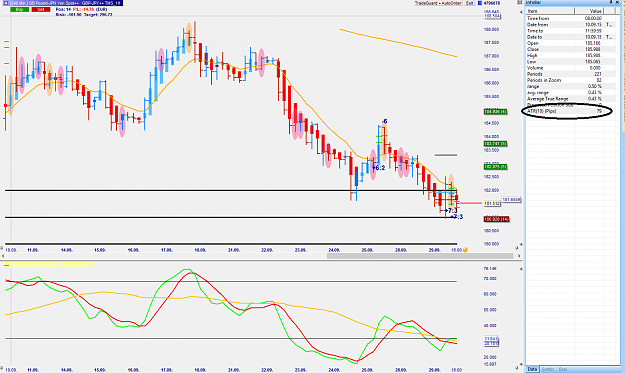
Task: Click the blue square icon beside account number
Action: click(480, 3)
